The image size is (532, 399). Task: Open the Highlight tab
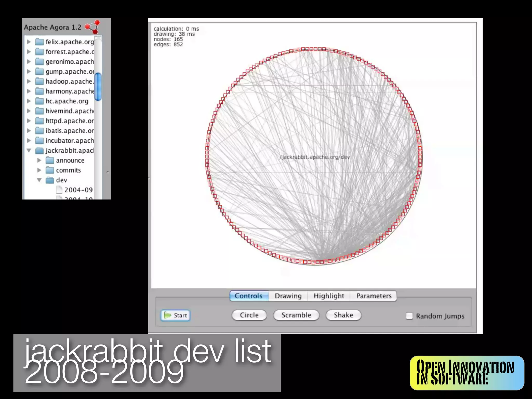click(329, 296)
